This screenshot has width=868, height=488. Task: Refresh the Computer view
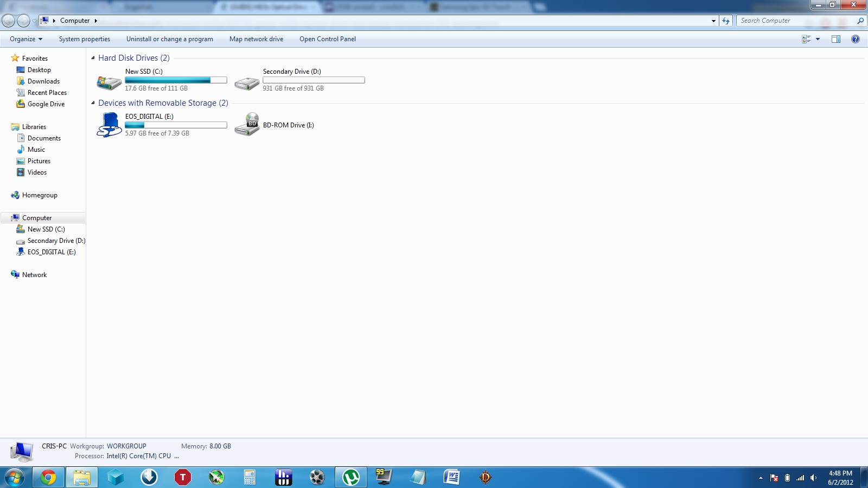click(726, 21)
